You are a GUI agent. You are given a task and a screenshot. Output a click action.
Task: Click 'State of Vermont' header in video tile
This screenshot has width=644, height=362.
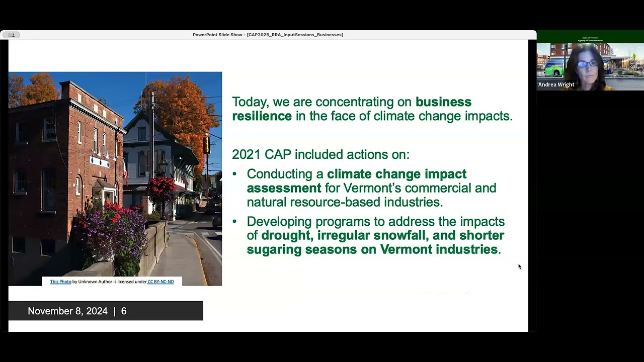coord(590,38)
